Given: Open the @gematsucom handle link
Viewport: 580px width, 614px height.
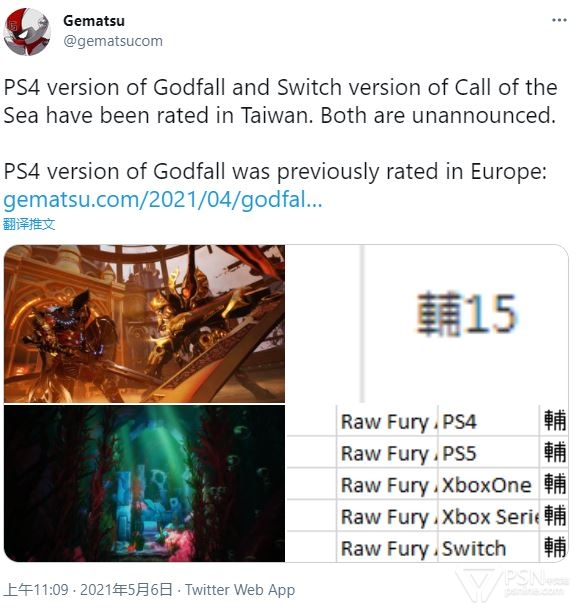Looking at the screenshot, I should click(113, 41).
